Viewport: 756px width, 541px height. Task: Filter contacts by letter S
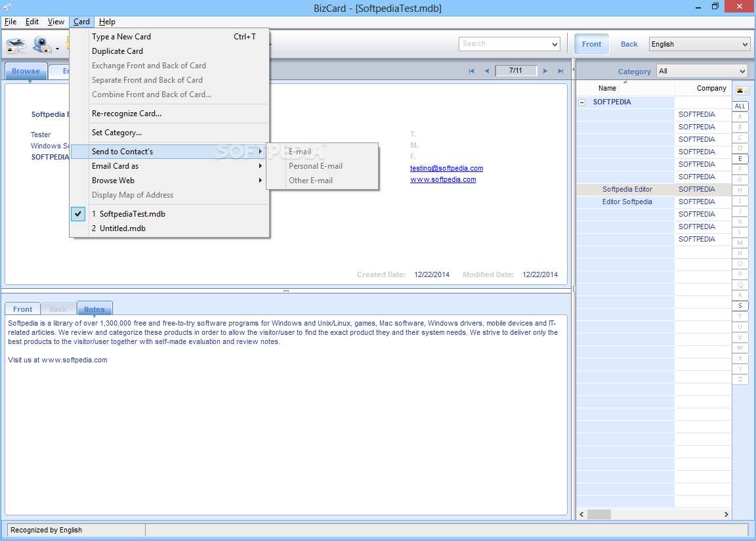point(740,306)
